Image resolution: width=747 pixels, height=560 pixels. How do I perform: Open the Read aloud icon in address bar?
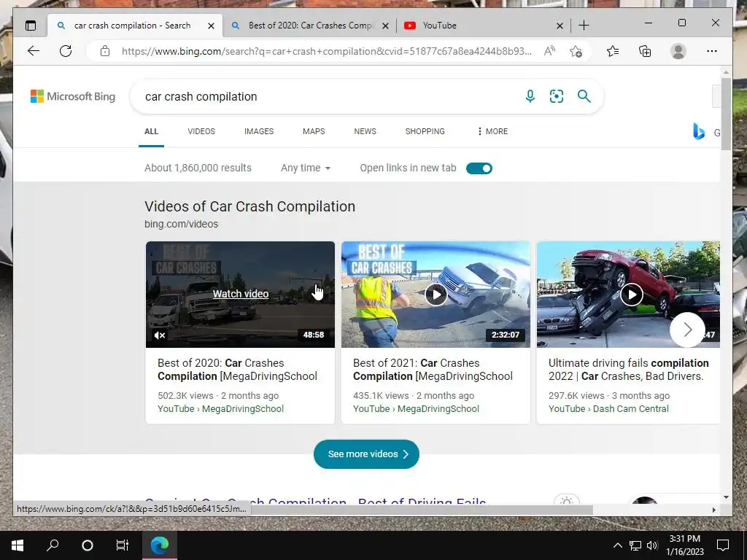pyautogui.click(x=549, y=51)
